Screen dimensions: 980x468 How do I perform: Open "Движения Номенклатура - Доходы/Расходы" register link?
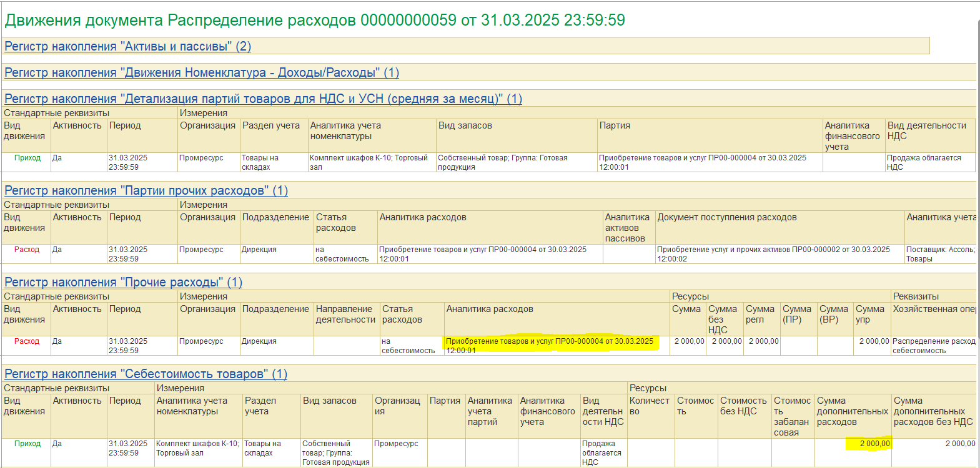pyautogui.click(x=201, y=73)
